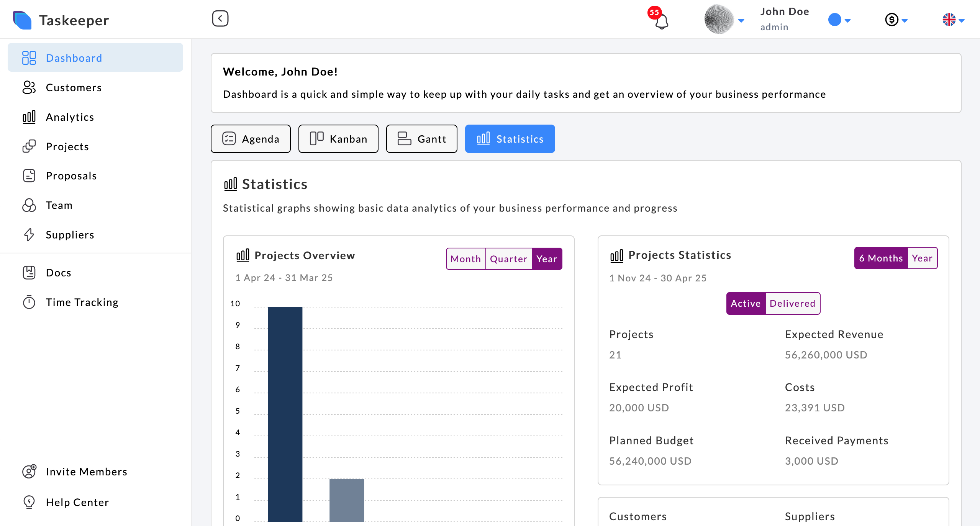Image resolution: width=980 pixels, height=526 pixels.
Task: Open the blue theme color picker
Action: (x=839, y=20)
